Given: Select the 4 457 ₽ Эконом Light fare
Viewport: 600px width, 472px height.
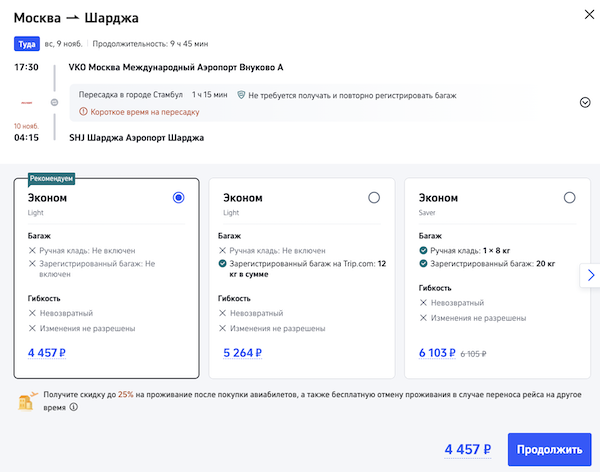Looking at the screenshot, I should pyautogui.click(x=178, y=198).
